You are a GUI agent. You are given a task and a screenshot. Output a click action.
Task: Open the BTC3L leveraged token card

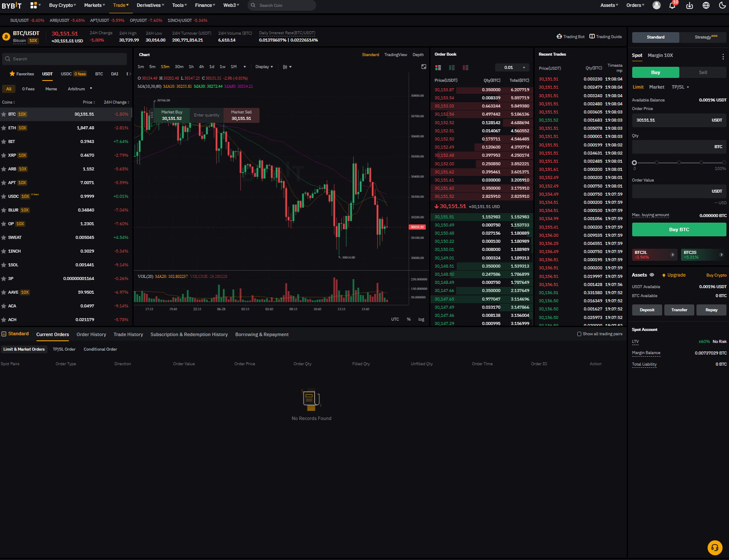click(x=654, y=255)
